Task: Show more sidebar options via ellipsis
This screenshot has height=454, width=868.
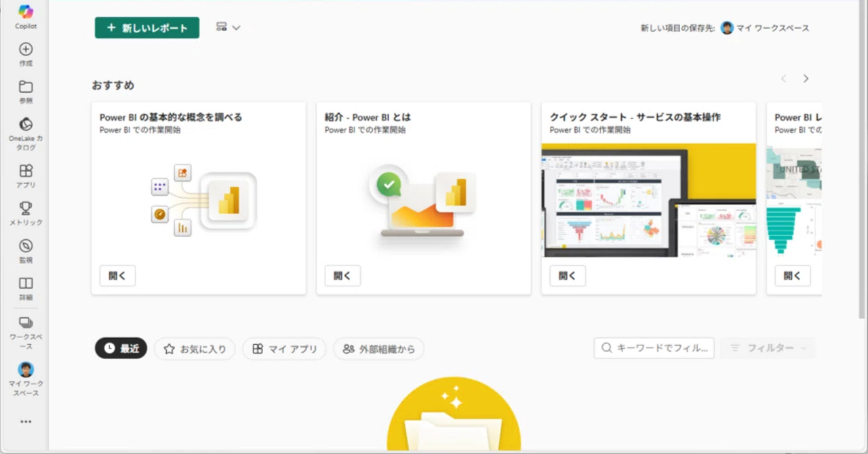Action: tap(26, 421)
